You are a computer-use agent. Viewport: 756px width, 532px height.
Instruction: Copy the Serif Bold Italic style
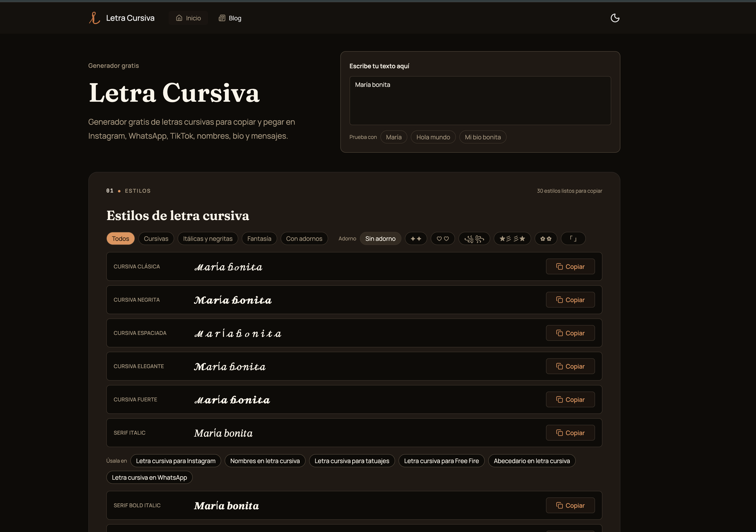point(570,505)
